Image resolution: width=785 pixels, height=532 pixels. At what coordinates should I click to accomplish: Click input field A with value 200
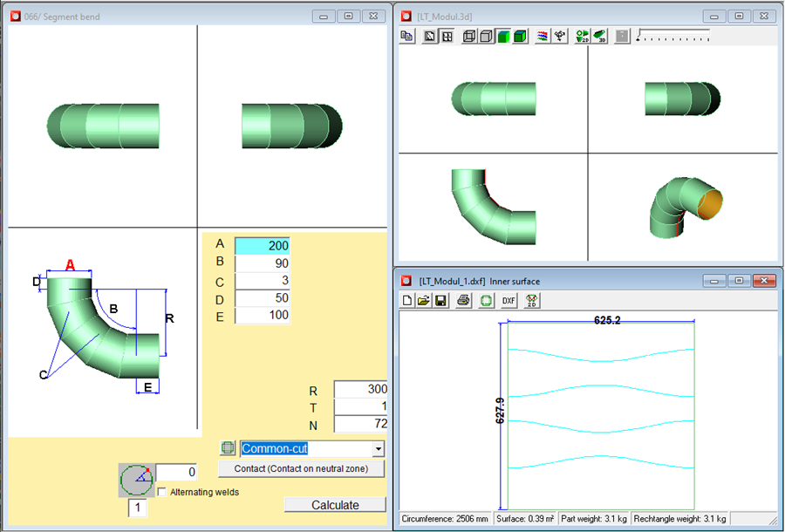point(263,246)
